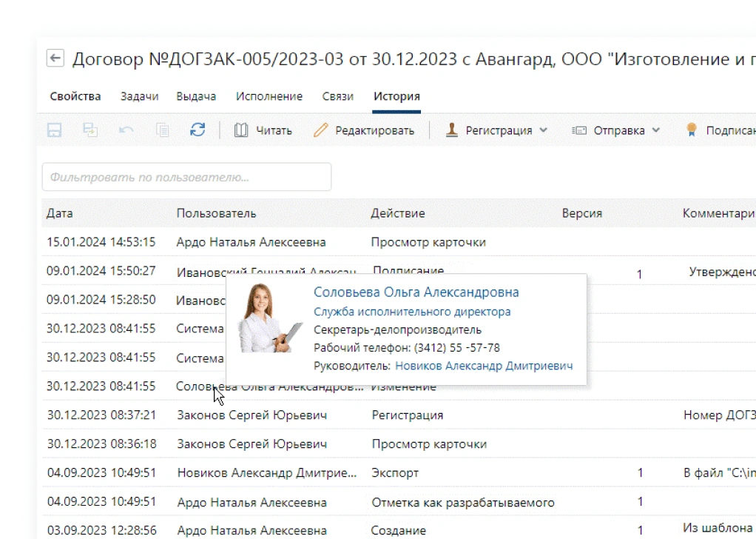
Task: Open the Задачи tab
Action: (138, 96)
